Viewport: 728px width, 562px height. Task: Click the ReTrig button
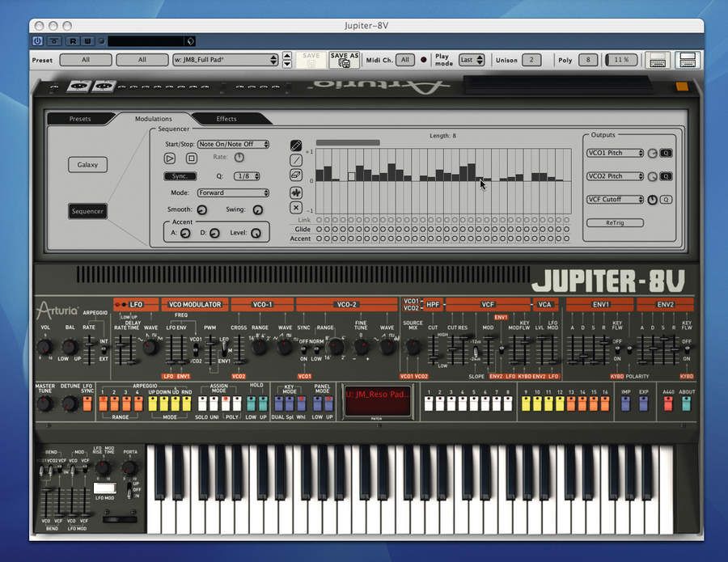pos(615,222)
